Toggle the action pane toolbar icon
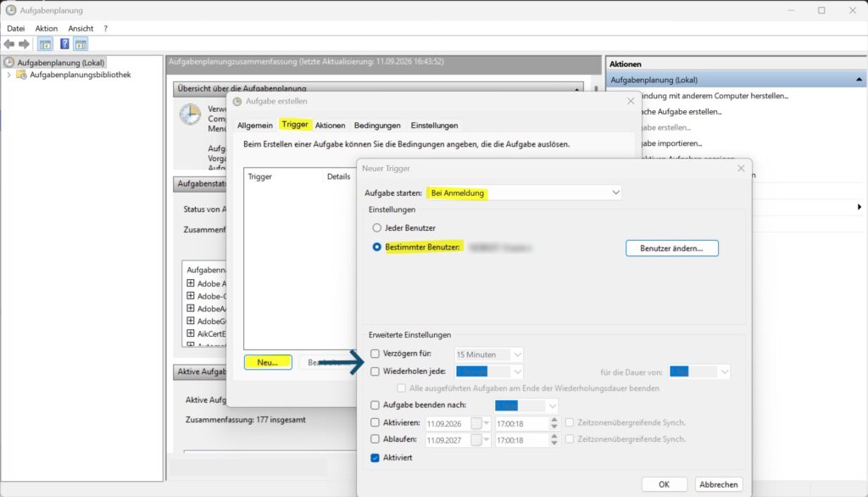 (81, 44)
